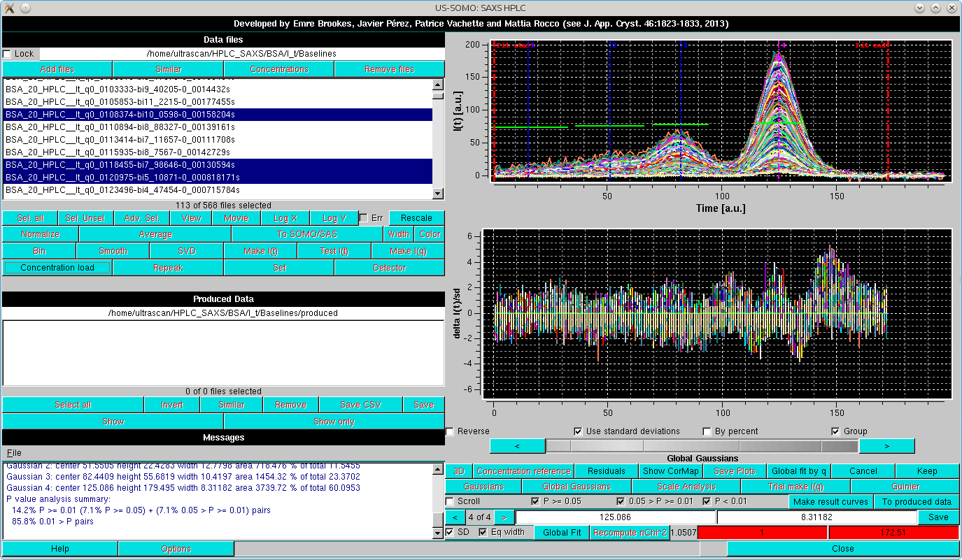Go to the next Gaussian with > arrow
This screenshot has width=962, height=560.
point(504,517)
